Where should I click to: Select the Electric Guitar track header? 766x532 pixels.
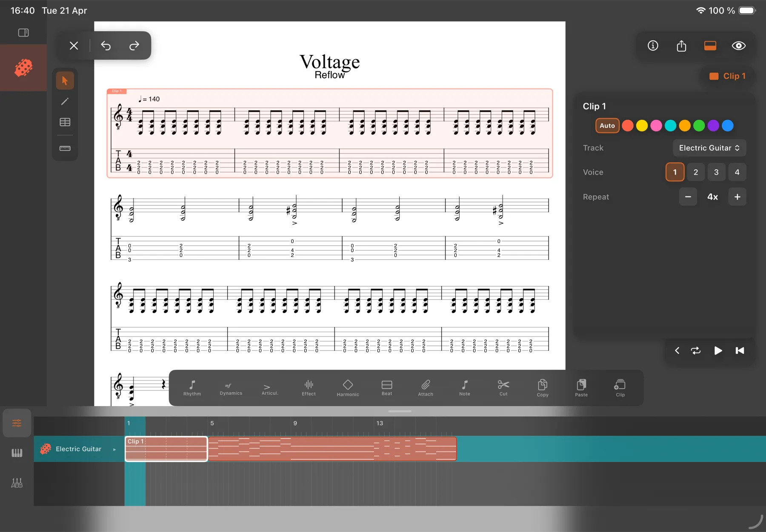click(x=79, y=449)
